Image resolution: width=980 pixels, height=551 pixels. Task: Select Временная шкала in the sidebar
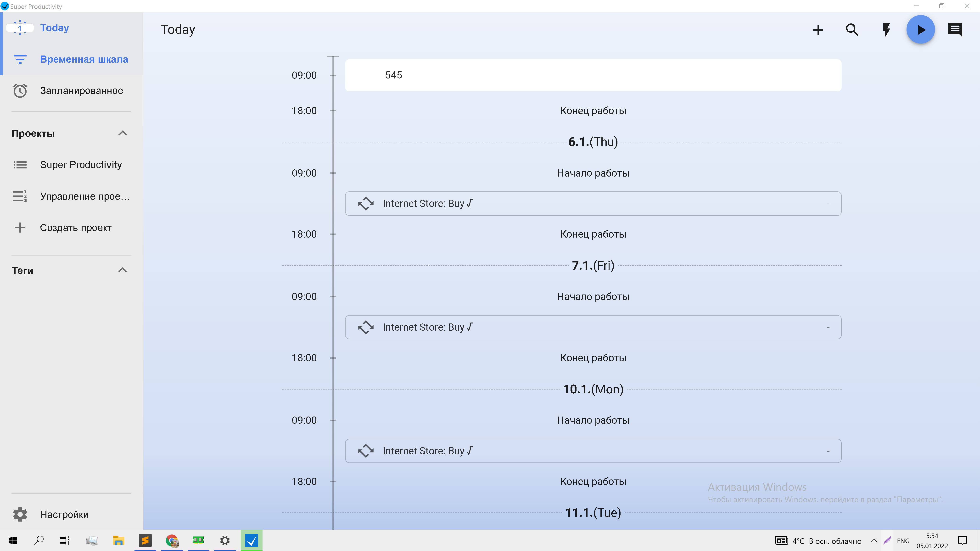point(84,59)
